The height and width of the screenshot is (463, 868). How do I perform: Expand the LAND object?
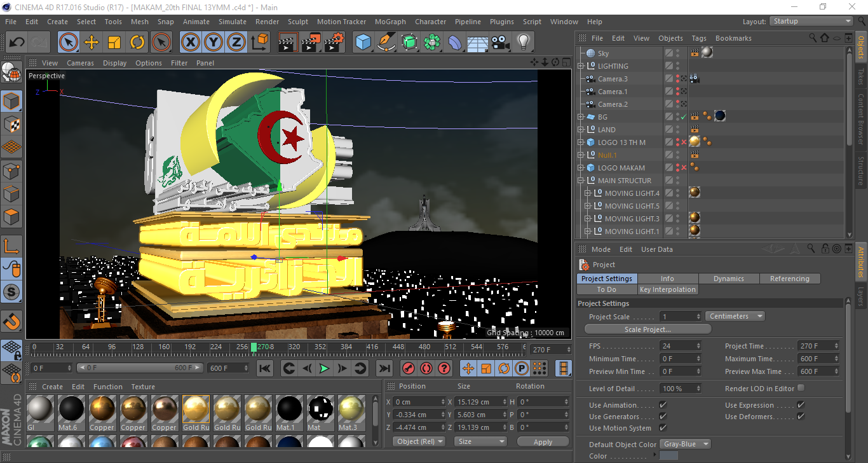(580, 130)
